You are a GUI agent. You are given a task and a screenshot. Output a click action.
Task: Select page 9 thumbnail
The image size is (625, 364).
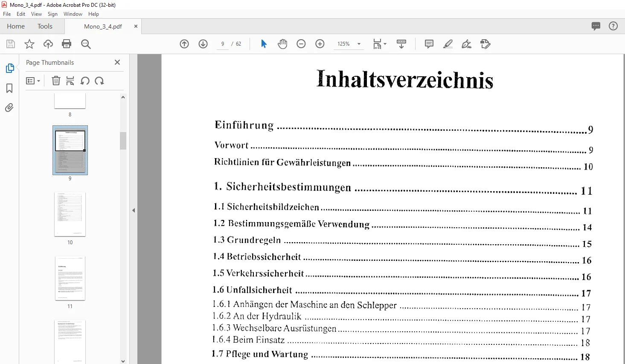70,150
